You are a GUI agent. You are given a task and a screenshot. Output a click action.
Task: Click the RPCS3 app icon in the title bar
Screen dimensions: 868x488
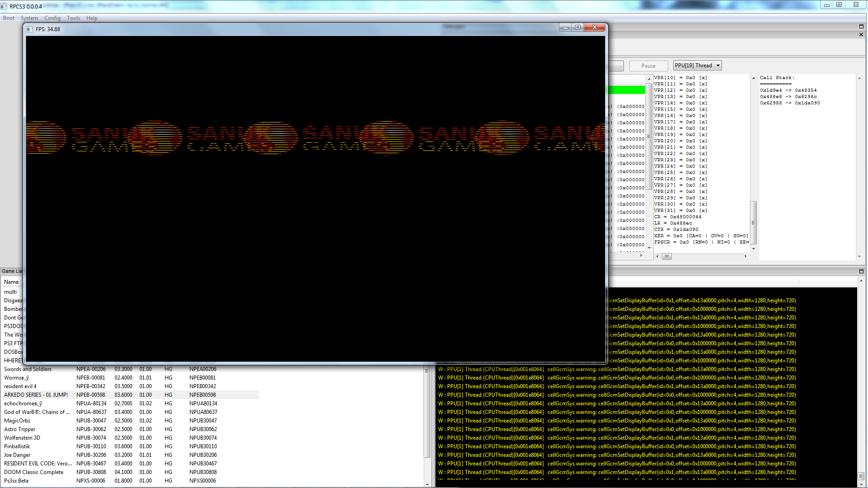click(4, 6)
